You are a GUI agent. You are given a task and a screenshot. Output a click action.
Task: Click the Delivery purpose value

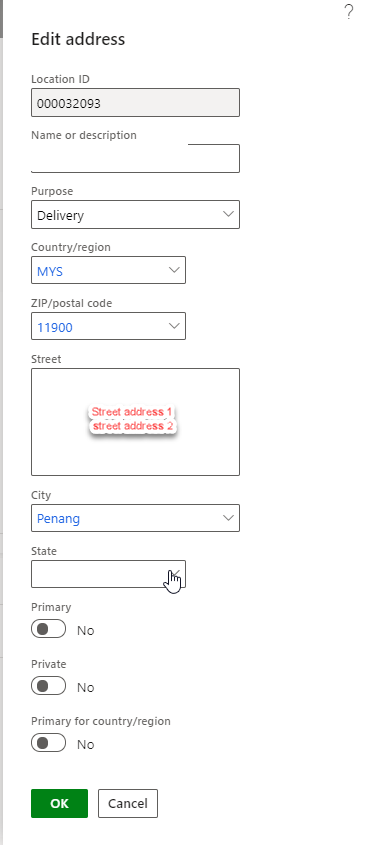60,216
